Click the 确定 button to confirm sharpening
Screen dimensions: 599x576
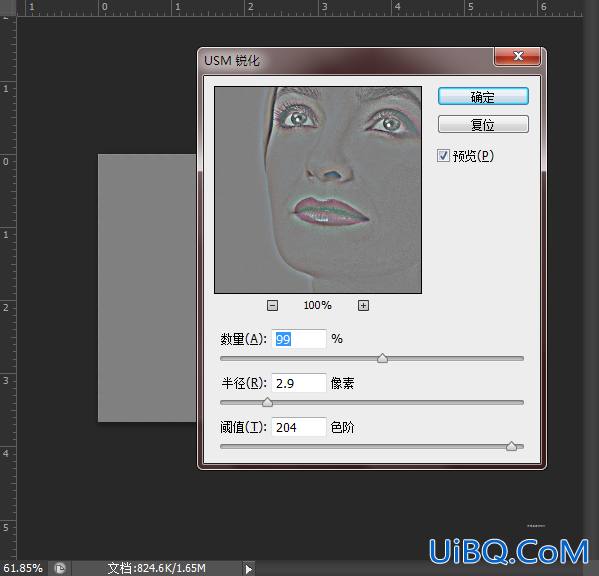(483, 96)
